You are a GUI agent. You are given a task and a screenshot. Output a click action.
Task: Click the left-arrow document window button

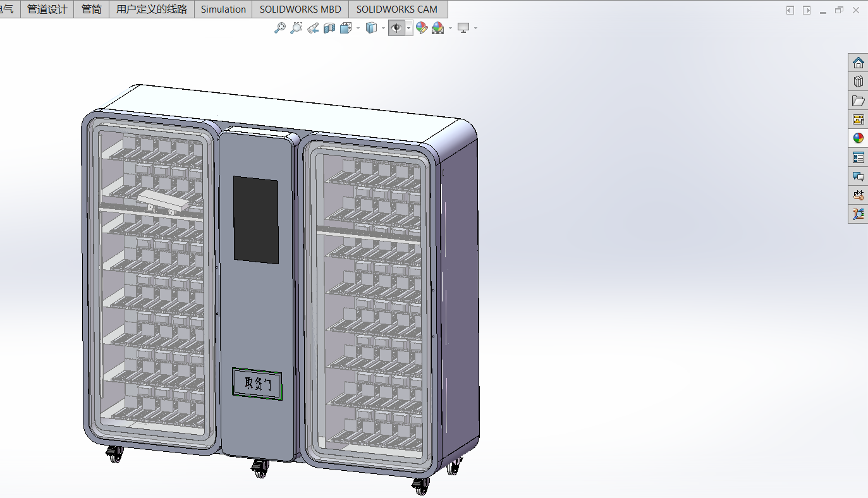click(x=790, y=10)
